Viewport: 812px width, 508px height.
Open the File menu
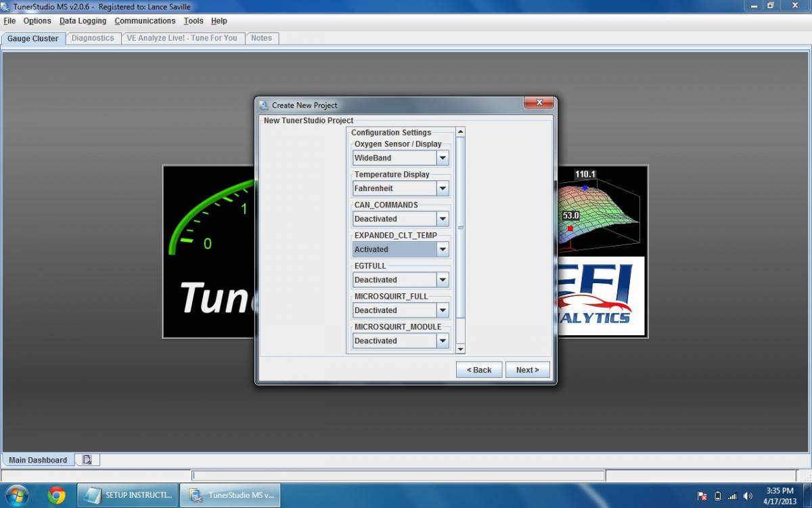click(x=9, y=21)
